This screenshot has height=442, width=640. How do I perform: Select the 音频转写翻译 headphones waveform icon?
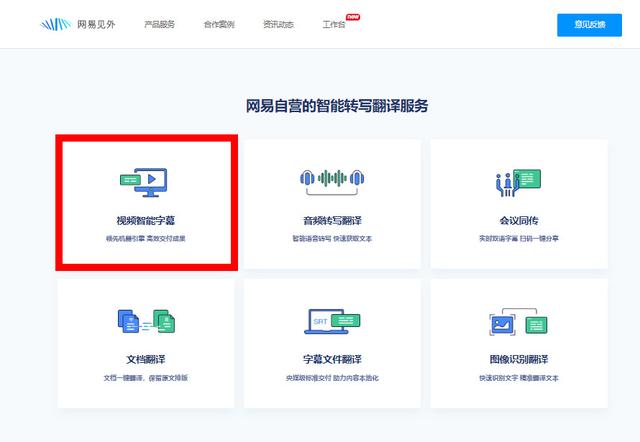tap(332, 182)
